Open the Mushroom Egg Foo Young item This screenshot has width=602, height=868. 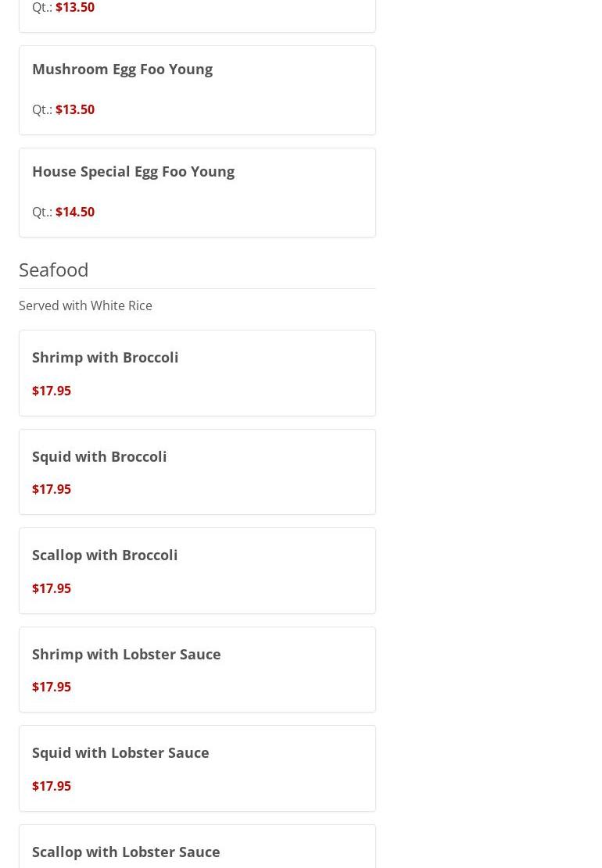122,70
